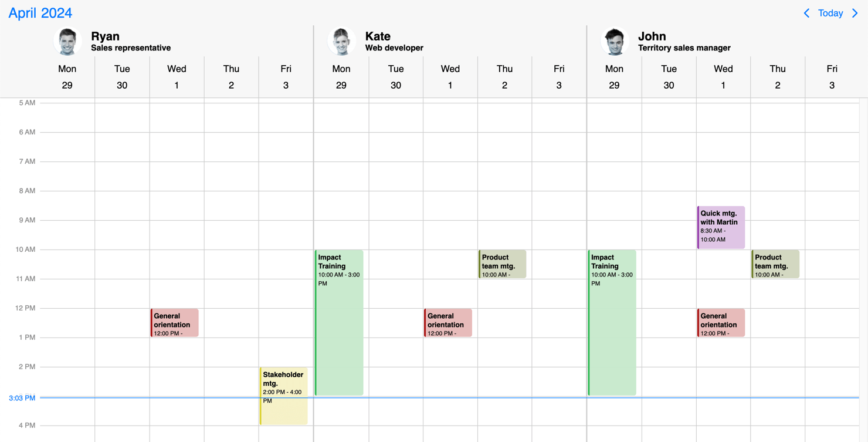Select Kate's Fri 3 column header
This screenshot has width=868, height=442.
click(559, 77)
